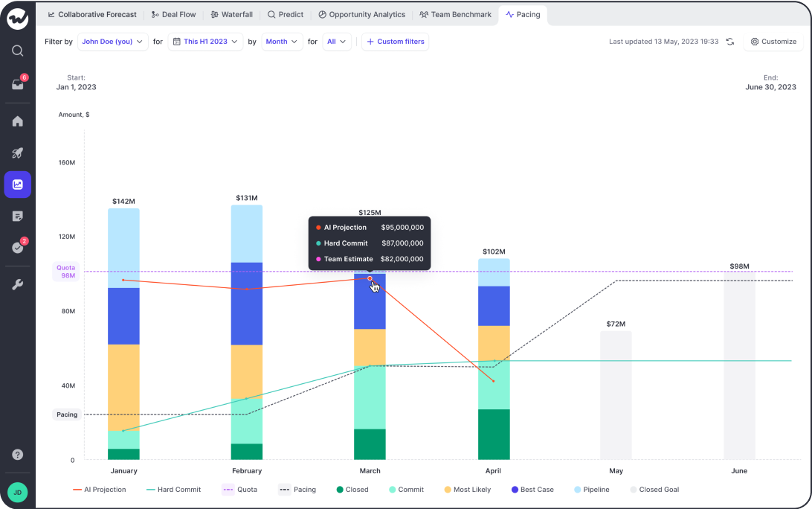812x509 pixels.
Task: Switch to the Team Benchmark tab
Action: click(x=456, y=15)
